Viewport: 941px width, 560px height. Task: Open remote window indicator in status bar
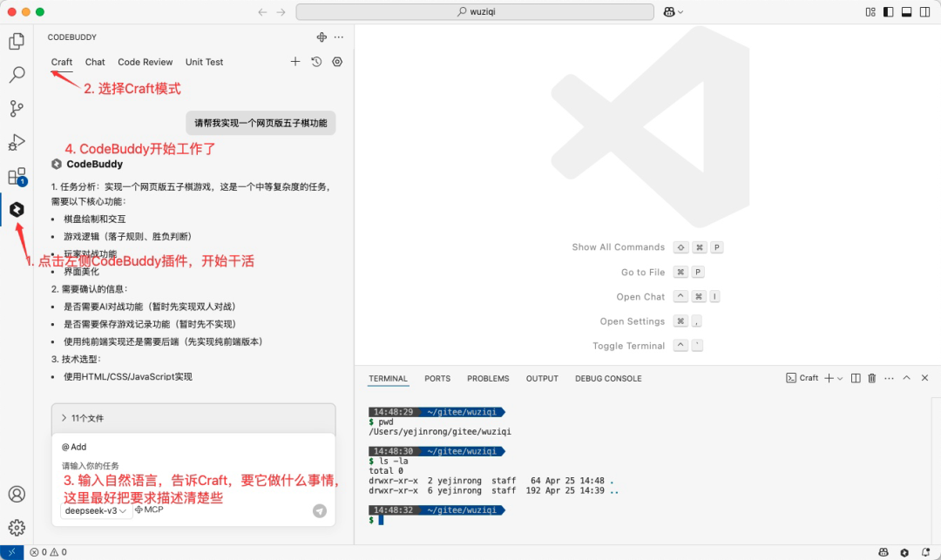pyautogui.click(x=11, y=552)
